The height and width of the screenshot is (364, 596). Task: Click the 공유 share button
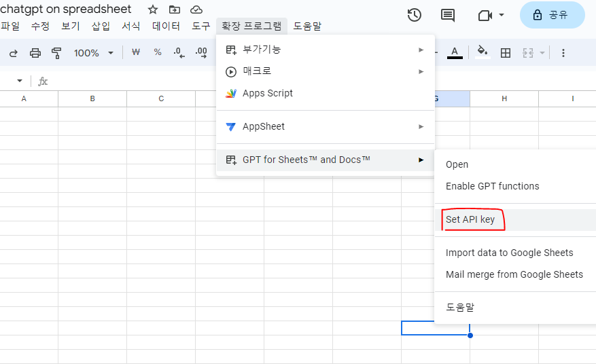click(552, 15)
